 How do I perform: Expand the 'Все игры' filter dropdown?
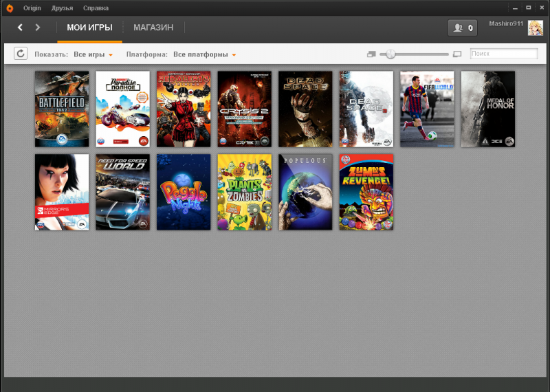(x=93, y=54)
